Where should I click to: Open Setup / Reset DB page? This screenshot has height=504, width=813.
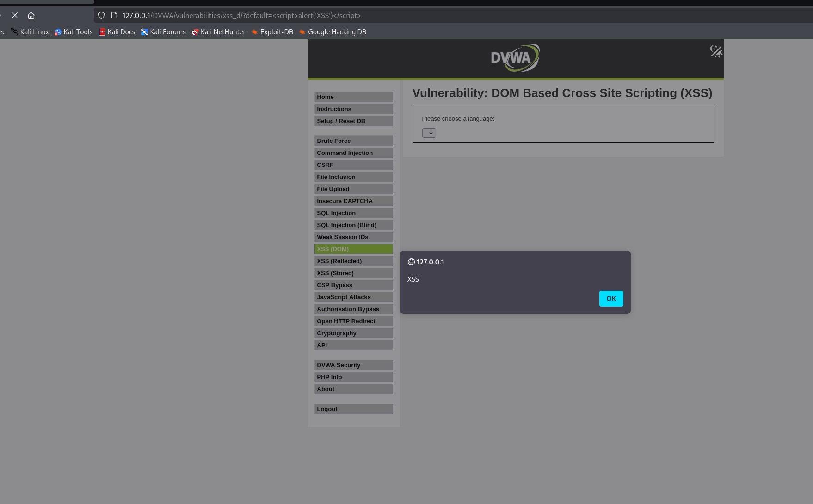pyautogui.click(x=354, y=121)
